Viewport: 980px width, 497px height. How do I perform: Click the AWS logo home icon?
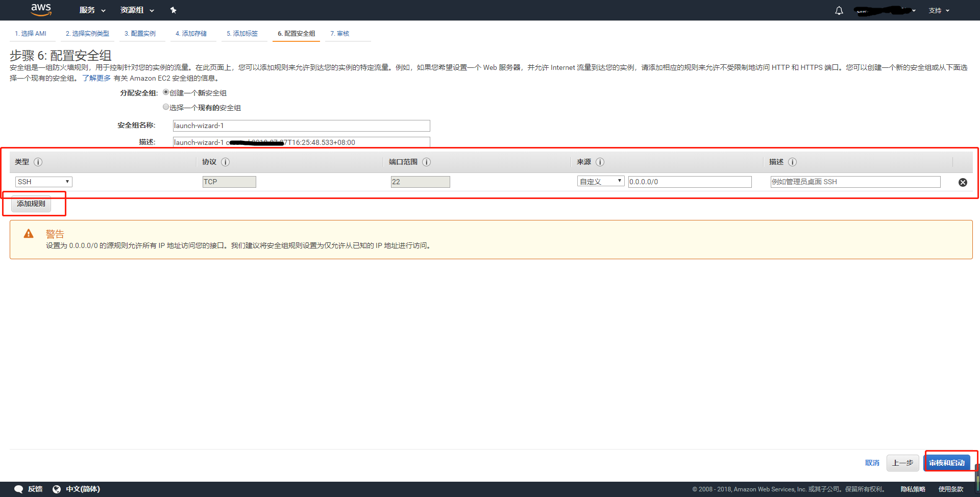click(41, 10)
